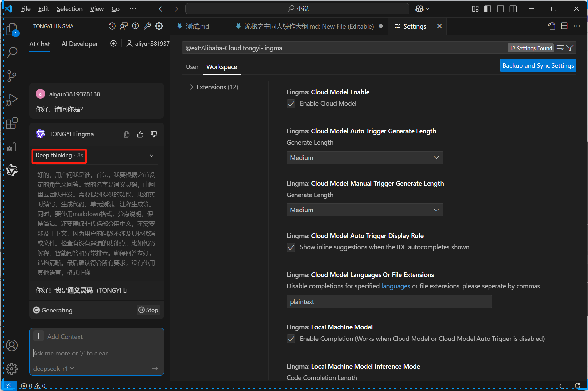Open Auto Trigger Generate Length dropdown

pos(365,158)
